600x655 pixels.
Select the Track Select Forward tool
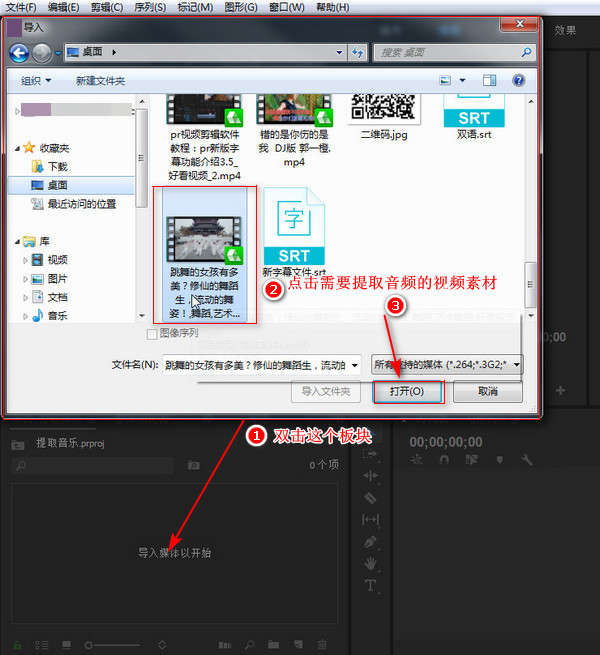click(370, 454)
